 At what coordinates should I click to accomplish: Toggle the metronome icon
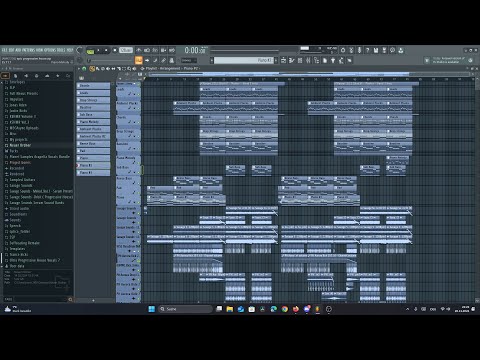(x=139, y=50)
